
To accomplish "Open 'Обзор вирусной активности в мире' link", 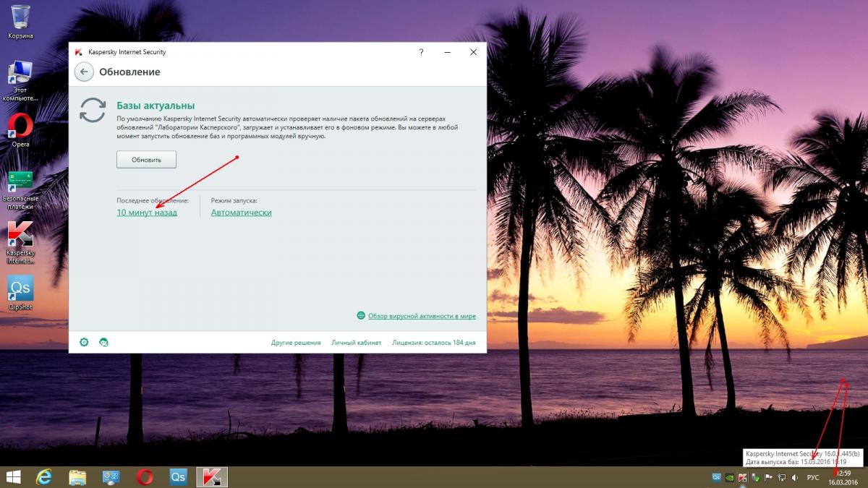I will (421, 316).
